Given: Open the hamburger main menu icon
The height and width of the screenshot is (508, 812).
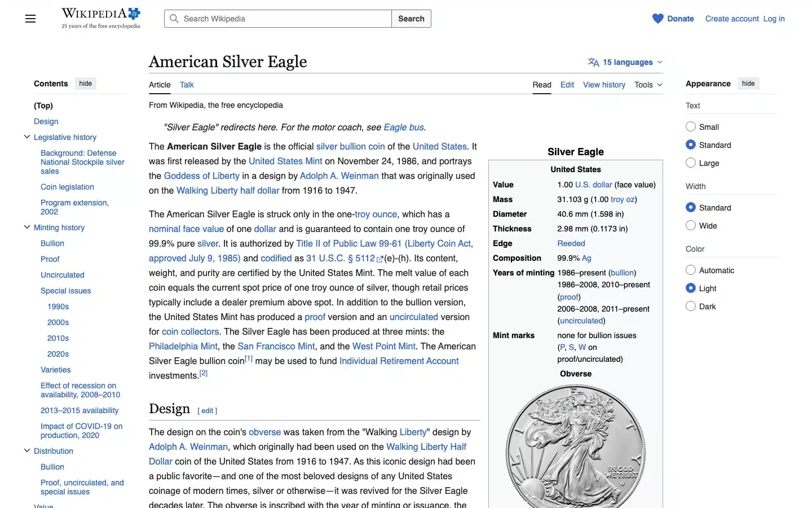Looking at the screenshot, I should click(x=30, y=19).
